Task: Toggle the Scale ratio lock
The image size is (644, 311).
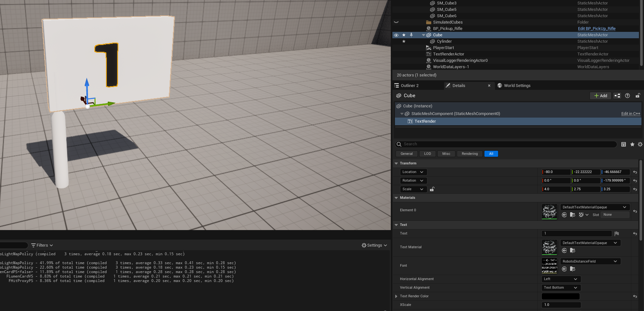Action: pos(432,189)
